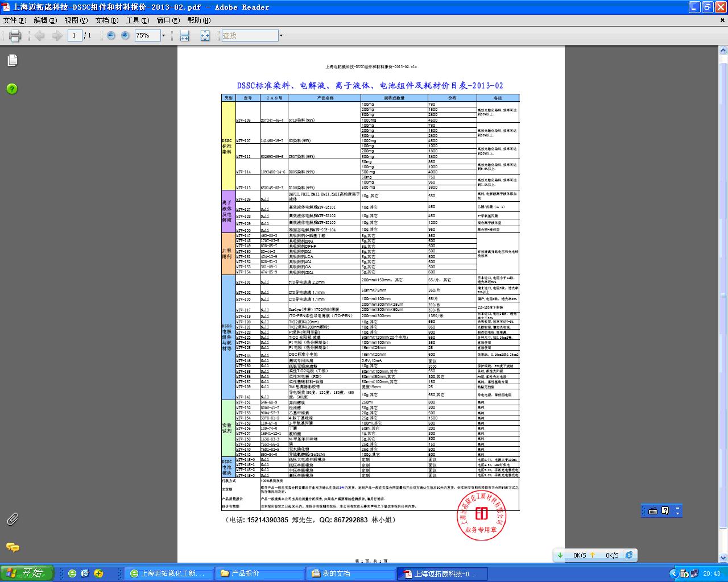Click the Adobe Reader title bar PDF icon
The image size is (728, 582).
6,7
